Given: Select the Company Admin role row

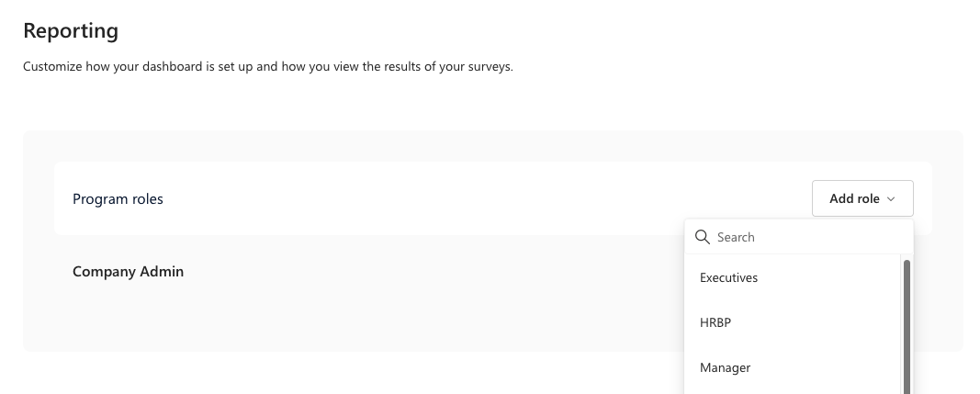Looking at the screenshot, I should [x=128, y=272].
